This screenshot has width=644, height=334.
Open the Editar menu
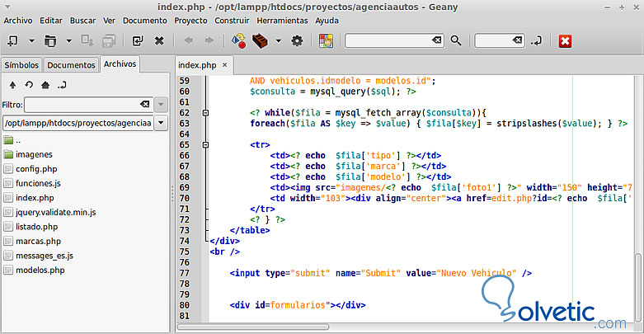[51, 21]
